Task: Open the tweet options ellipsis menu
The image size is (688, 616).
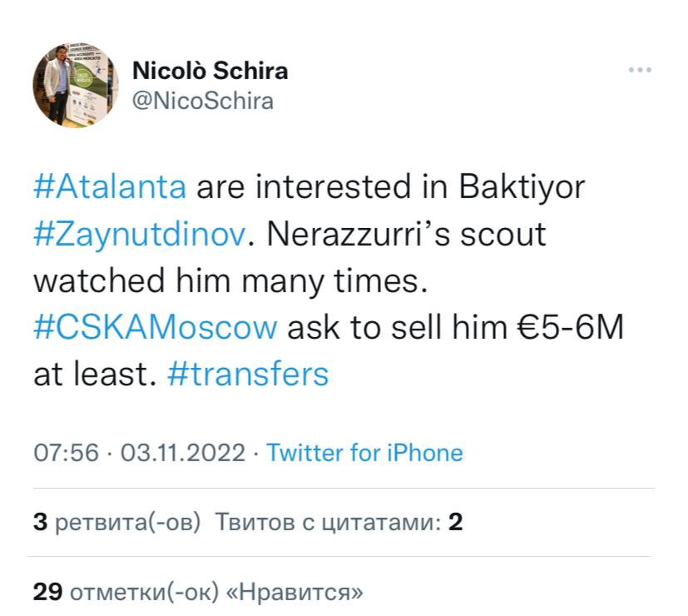Action: coord(639,70)
